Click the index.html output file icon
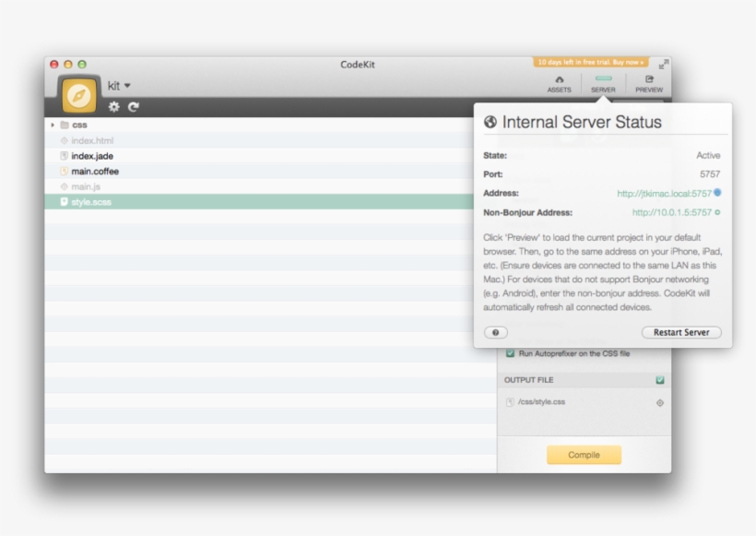Image resolution: width=756 pixels, height=536 pixels. point(65,140)
